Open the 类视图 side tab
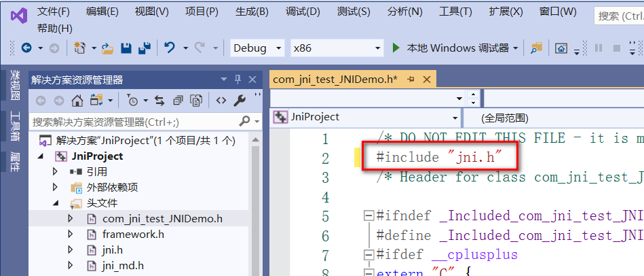Image resolution: width=644 pixels, height=276 pixels. click(15, 85)
